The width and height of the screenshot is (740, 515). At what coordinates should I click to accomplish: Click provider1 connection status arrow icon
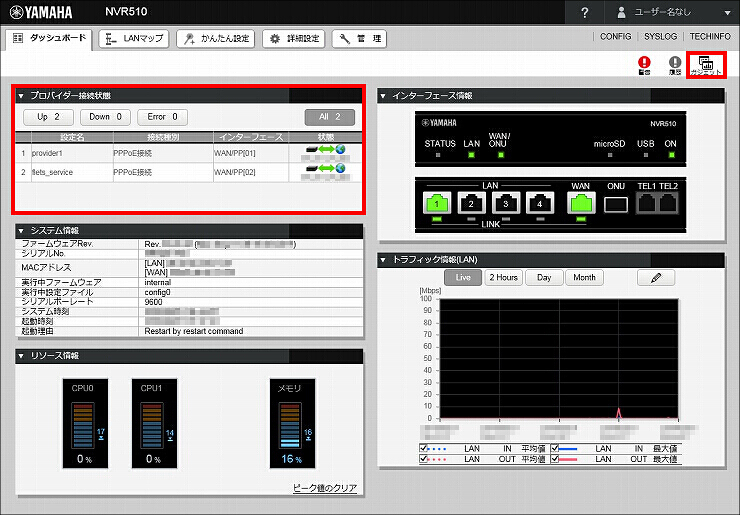click(326, 150)
